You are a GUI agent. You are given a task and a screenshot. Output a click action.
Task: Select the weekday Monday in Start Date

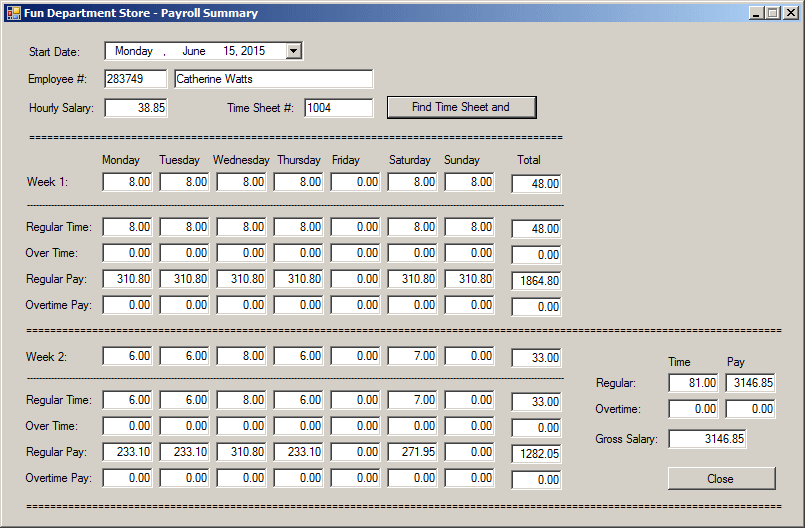[133, 51]
